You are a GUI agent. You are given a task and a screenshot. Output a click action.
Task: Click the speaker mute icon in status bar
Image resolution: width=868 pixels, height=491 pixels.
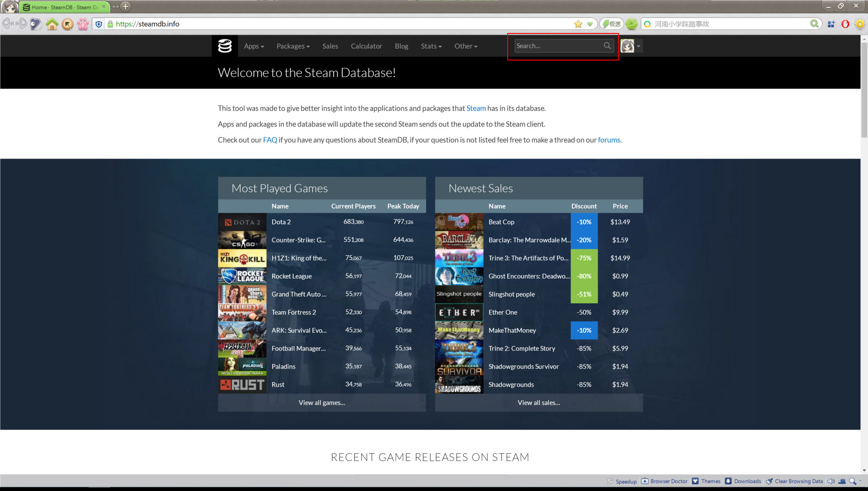[x=831, y=481]
